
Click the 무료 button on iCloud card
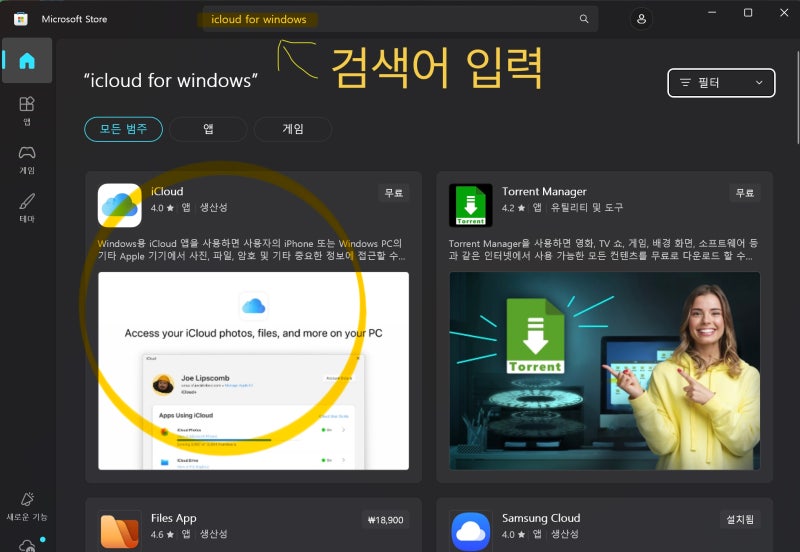click(x=393, y=193)
